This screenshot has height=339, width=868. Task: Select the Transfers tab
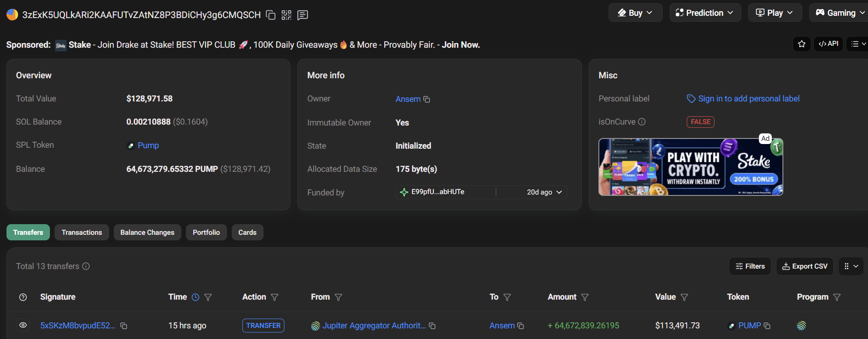tap(28, 232)
